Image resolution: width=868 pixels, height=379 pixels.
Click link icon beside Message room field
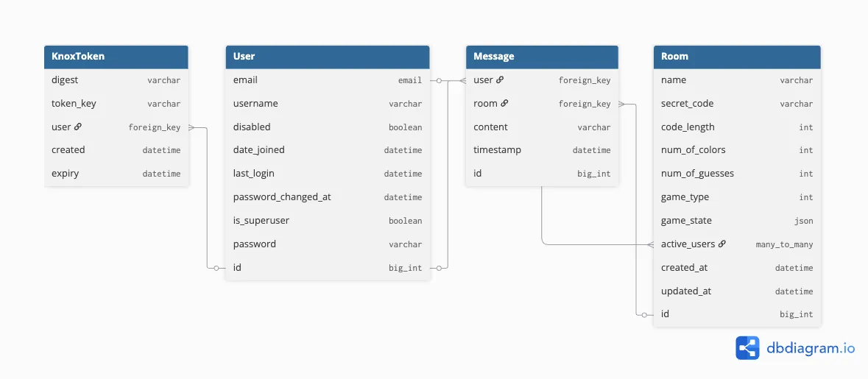click(504, 104)
